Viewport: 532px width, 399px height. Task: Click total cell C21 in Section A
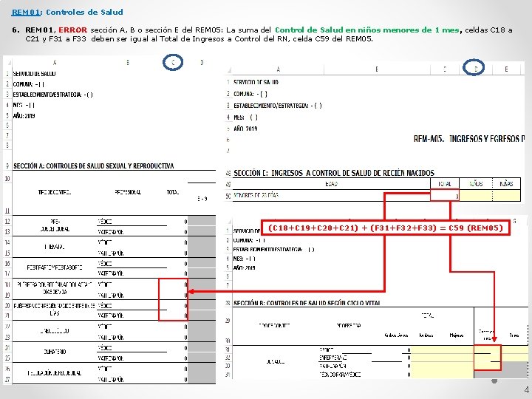(x=174, y=316)
